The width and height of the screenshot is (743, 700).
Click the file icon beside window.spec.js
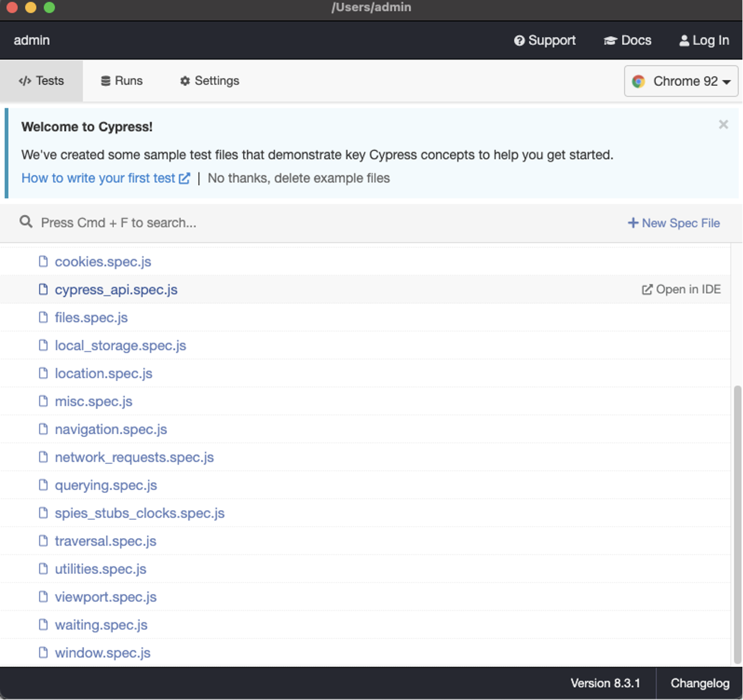click(x=43, y=652)
